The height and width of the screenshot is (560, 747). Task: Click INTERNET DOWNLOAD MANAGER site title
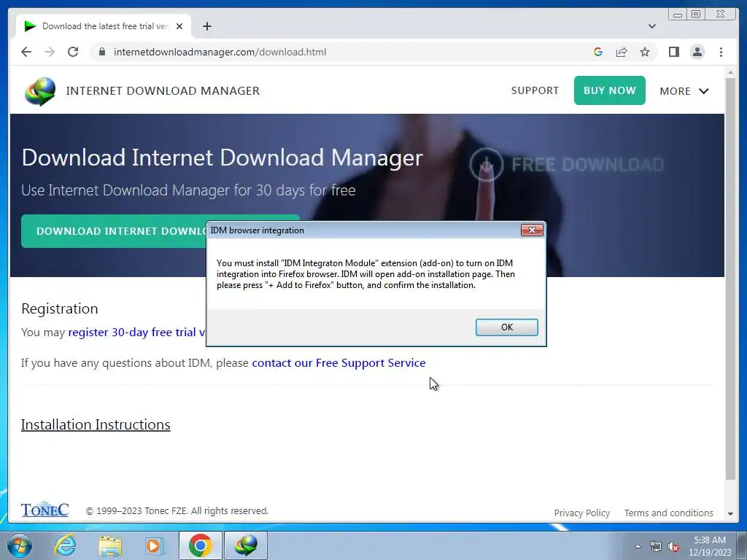163,90
